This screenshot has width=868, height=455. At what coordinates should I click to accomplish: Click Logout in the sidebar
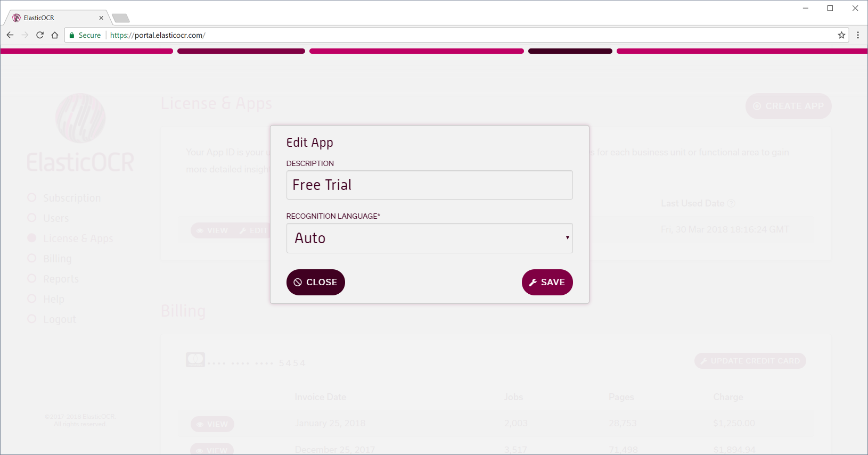(52, 319)
